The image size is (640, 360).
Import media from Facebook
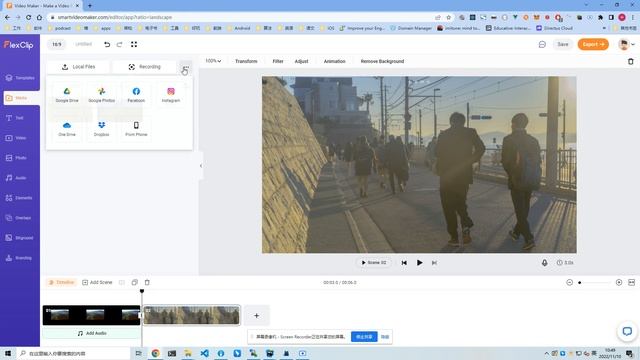136,95
